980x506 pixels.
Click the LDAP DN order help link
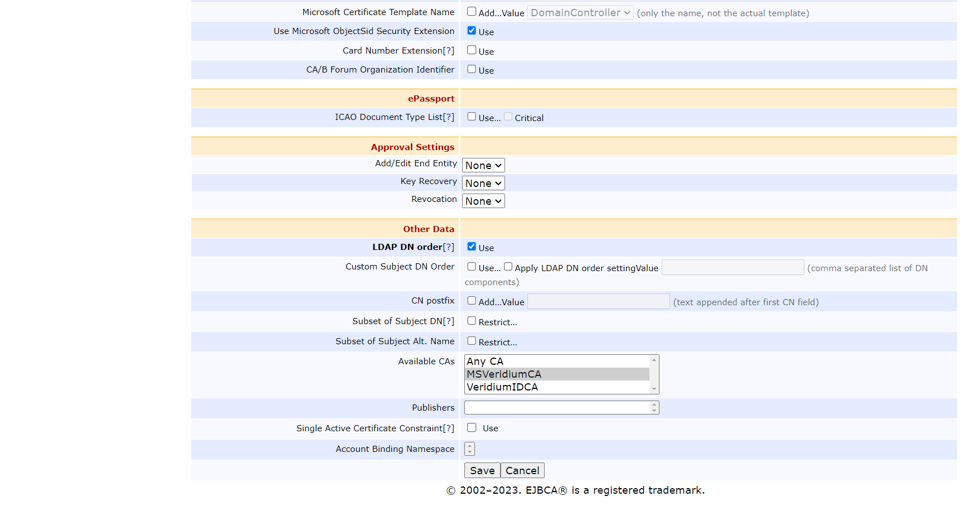tap(448, 247)
